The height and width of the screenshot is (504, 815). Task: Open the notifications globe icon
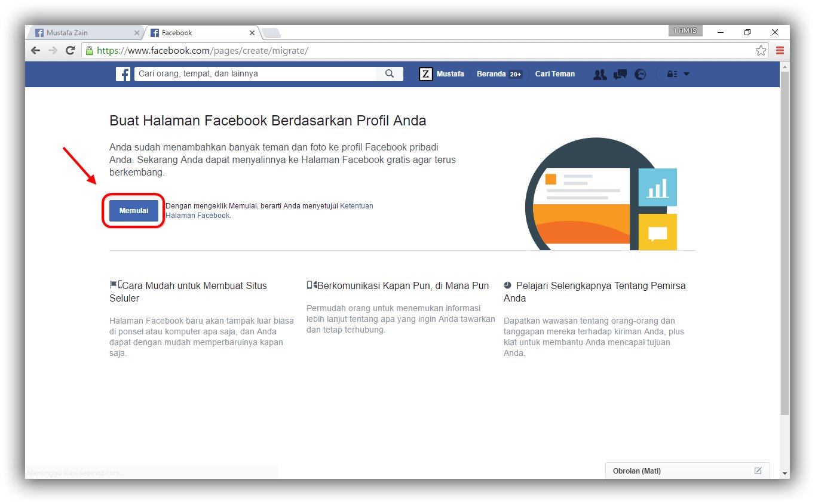(640, 74)
